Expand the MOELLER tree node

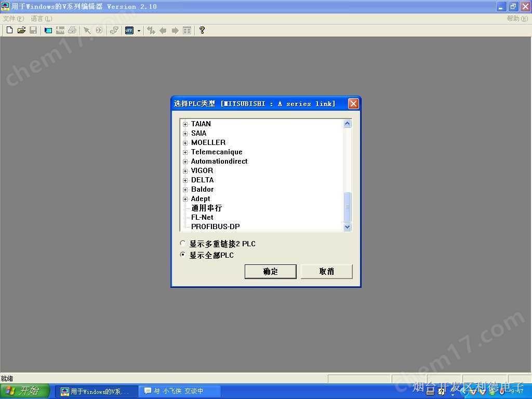[185, 143]
